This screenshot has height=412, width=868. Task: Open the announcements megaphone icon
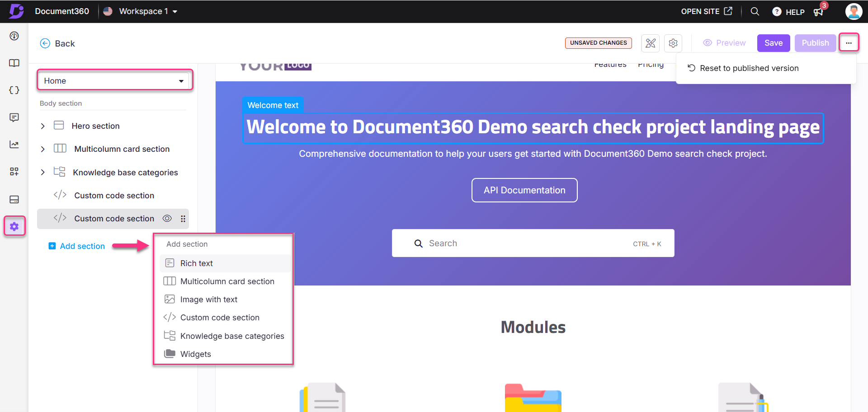pos(818,12)
